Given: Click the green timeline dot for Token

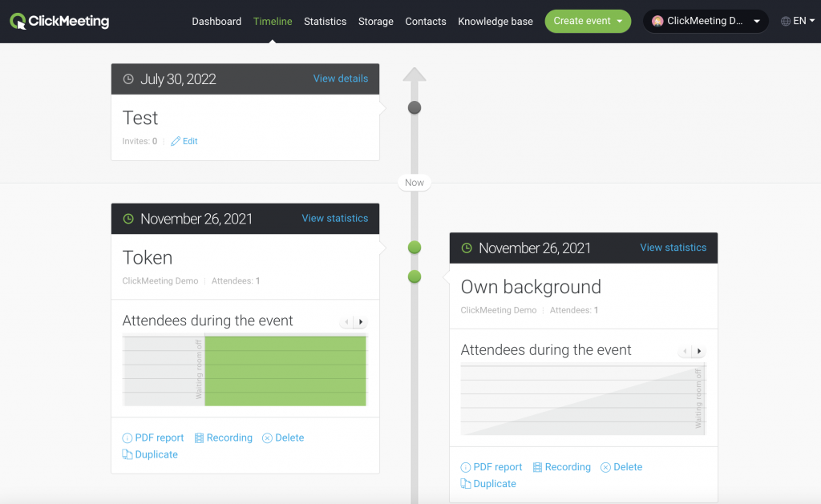Looking at the screenshot, I should (x=415, y=247).
